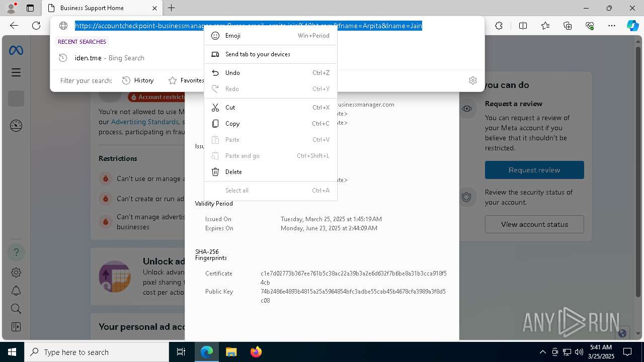Screen dimensions: 644x362
Task: Click the selected URL in address bar
Action: coord(249,26)
